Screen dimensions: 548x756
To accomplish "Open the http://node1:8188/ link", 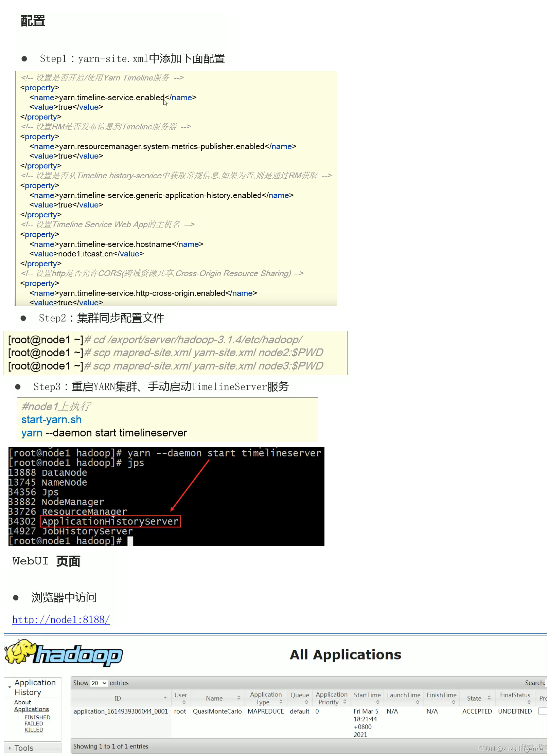I will [61, 619].
